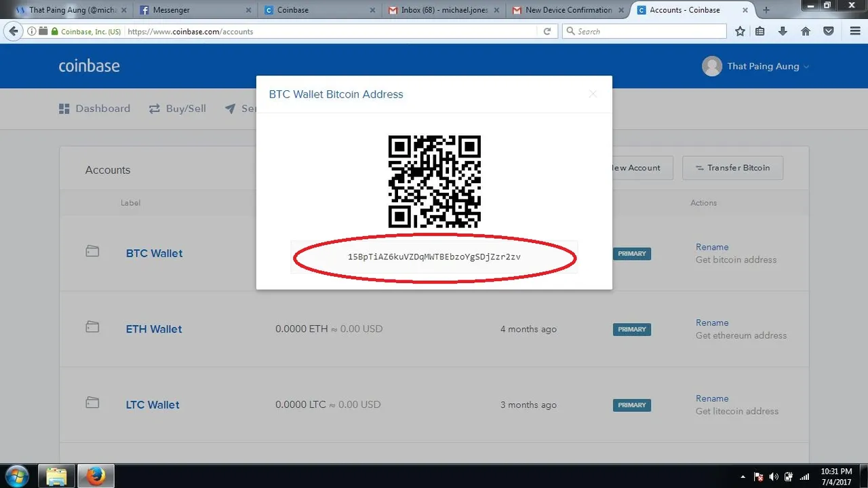Close the BTC Wallet address dialog

coord(593,94)
